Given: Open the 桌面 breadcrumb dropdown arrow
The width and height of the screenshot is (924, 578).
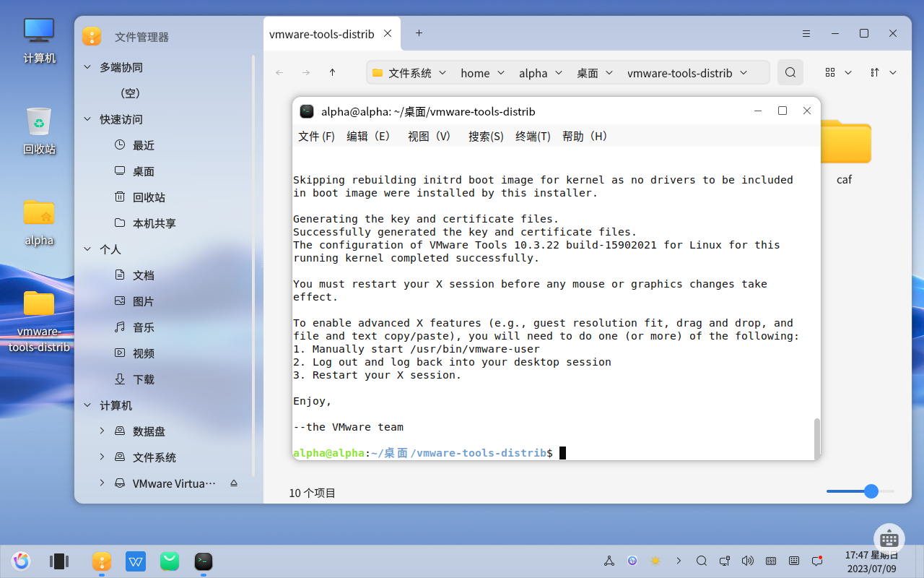Looking at the screenshot, I should [x=609, y=72].
